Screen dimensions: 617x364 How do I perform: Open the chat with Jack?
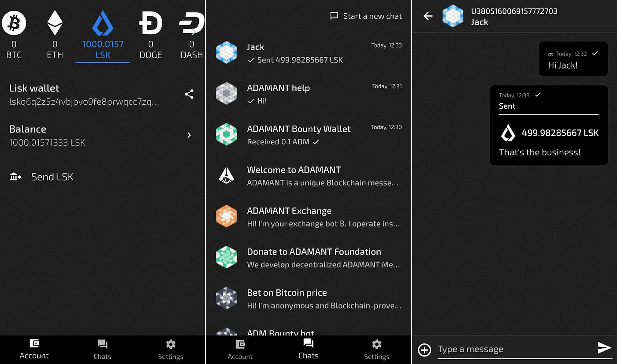point(308,53)
